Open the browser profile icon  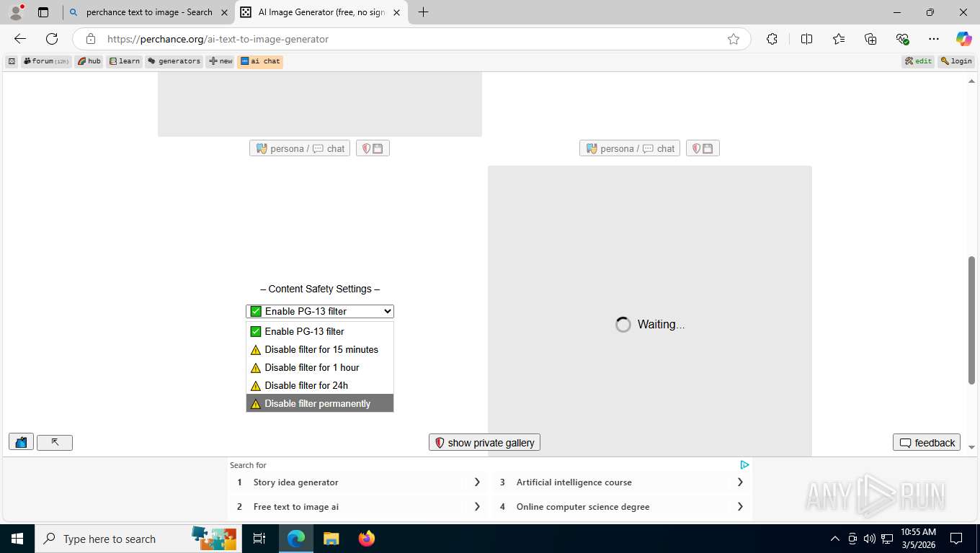point(16,12)
